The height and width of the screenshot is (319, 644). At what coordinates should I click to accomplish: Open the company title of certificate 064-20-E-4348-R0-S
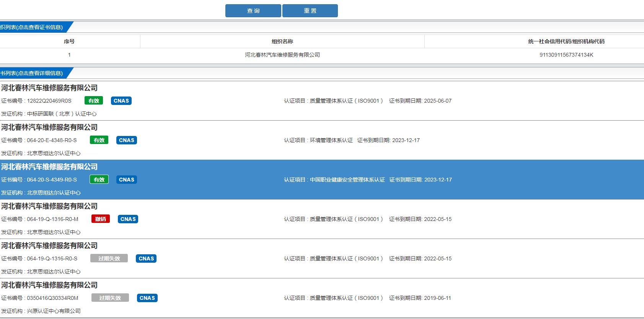[x=49, y=127]
